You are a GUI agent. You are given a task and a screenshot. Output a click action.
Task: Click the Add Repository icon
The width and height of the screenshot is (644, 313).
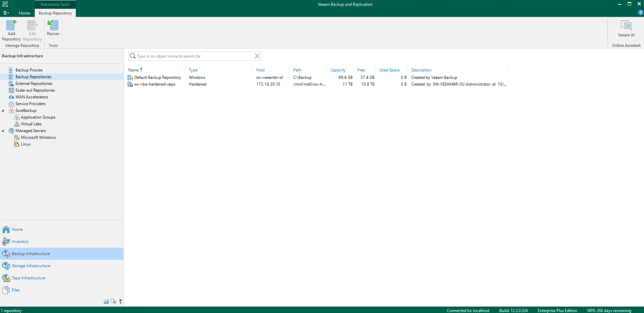click(11, 25)
